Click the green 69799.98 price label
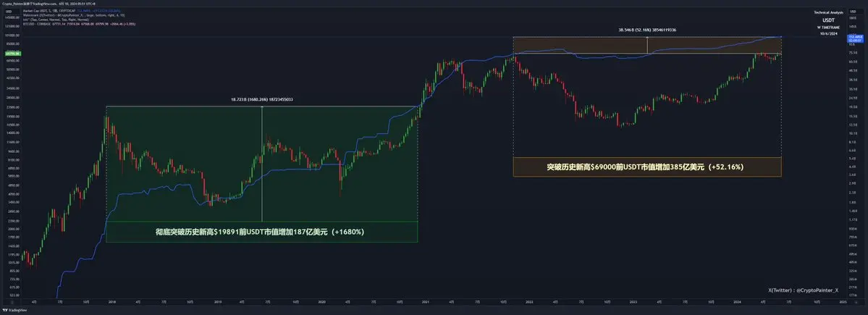This screenshot has height=315, width=868. (x=12, y=54)
